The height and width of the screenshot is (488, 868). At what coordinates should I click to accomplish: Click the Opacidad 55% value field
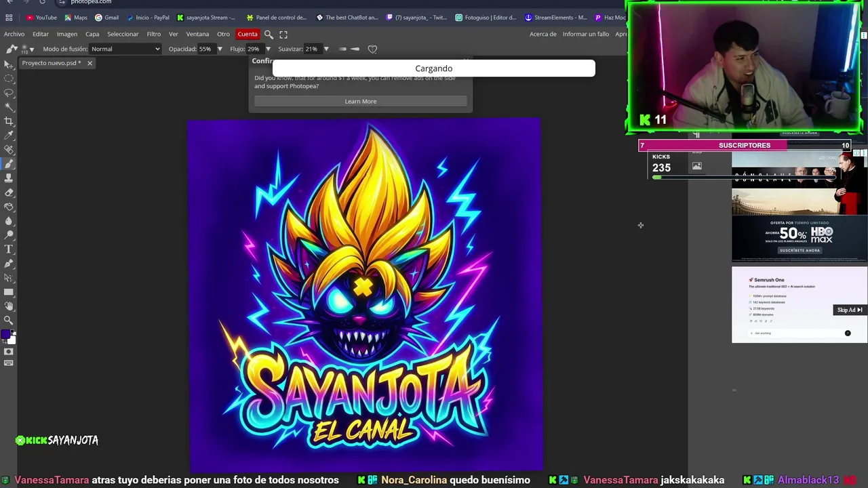pos(205,49)
